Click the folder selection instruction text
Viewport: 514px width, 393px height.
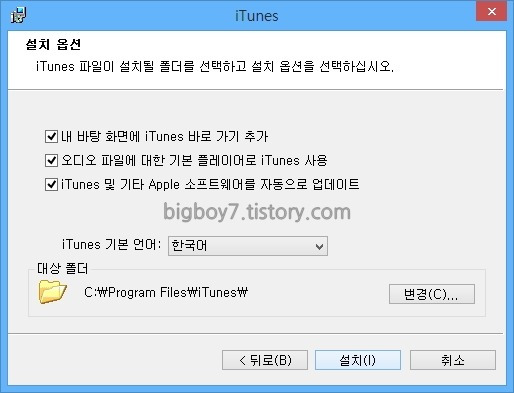[x=215, y=67]
